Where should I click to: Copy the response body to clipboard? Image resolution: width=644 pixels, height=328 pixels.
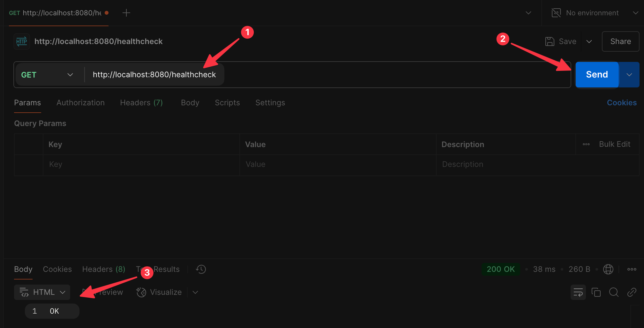click(596, 292)
